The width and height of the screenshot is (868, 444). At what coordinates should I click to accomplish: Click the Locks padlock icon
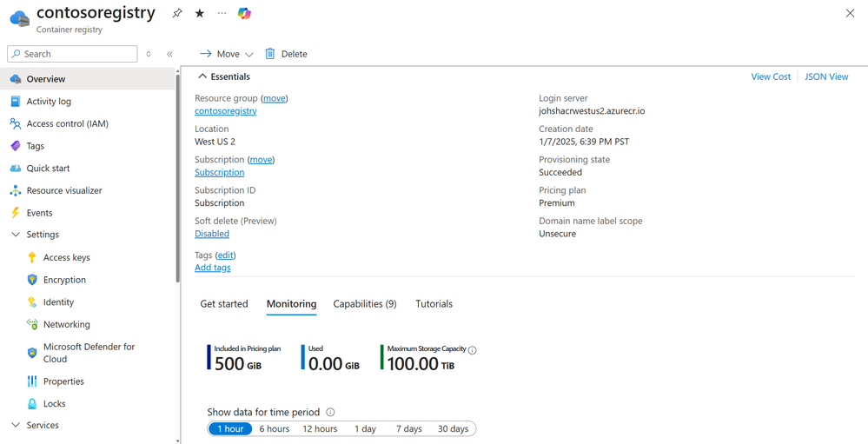(x=32, y=403)
